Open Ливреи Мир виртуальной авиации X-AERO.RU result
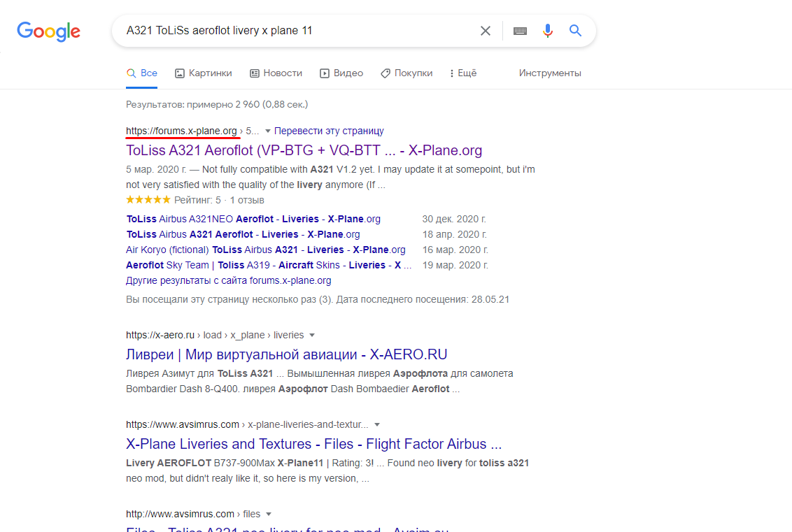The width and height of the screenshot is (792, 532). pyautogui.click(x=286, y=354)
